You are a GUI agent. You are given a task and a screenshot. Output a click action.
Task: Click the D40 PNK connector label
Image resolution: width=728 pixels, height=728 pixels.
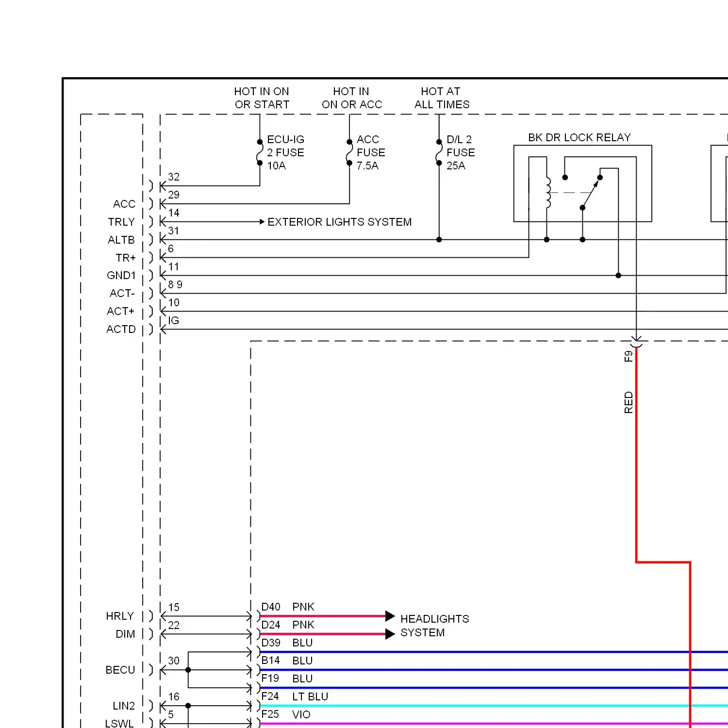tap(288, 607)
